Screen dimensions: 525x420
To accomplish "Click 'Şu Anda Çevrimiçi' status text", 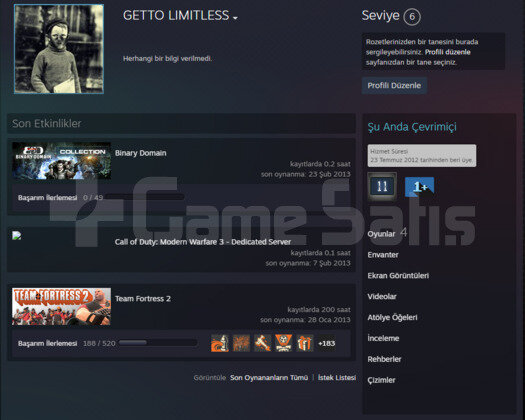I will tap(412, 127).
